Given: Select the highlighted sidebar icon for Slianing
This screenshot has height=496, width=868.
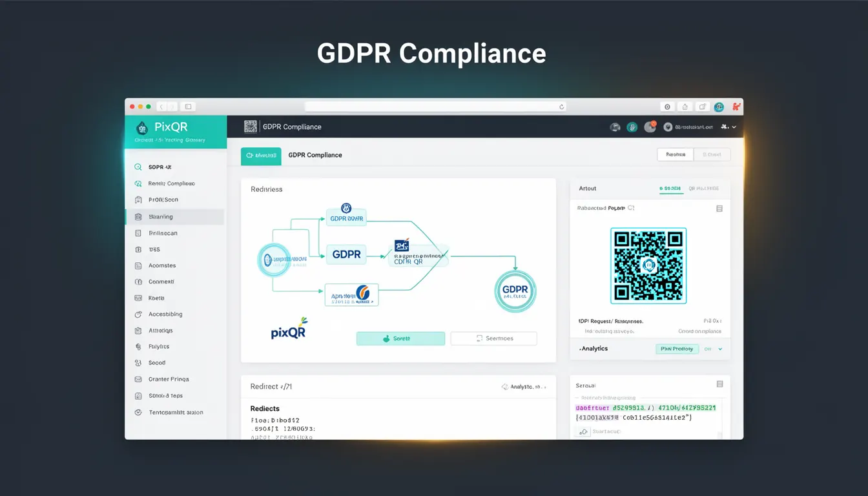Looking at the screenshot, I should pos(138,217).
